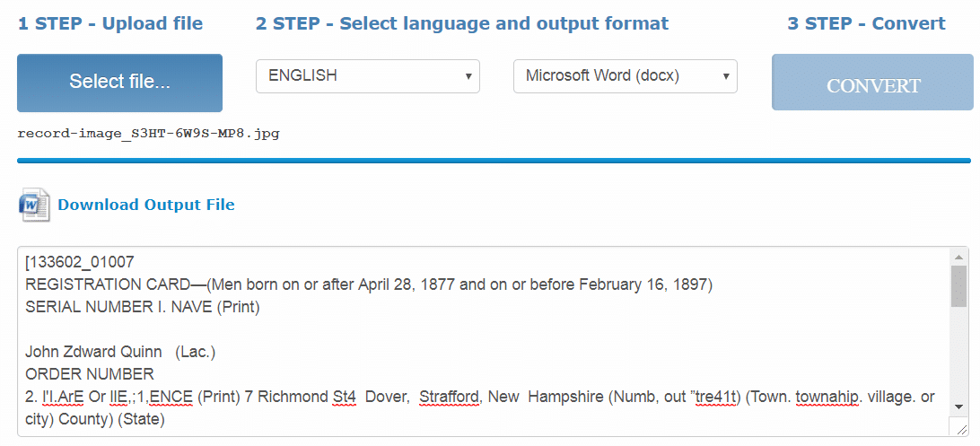Open the Microsoft Word (docx) format dropdown
The image size is (980, 446).
pos(625,76)
